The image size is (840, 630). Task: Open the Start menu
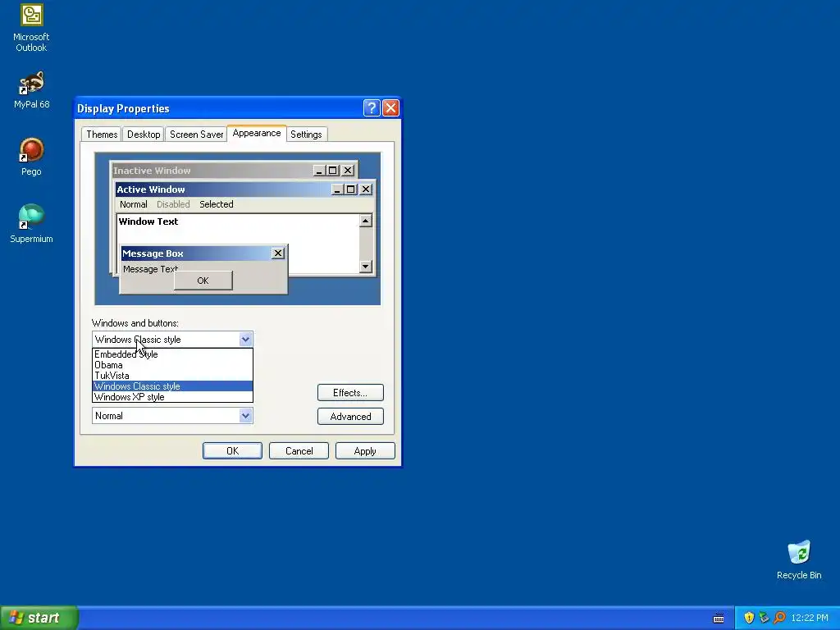(39, 618)
